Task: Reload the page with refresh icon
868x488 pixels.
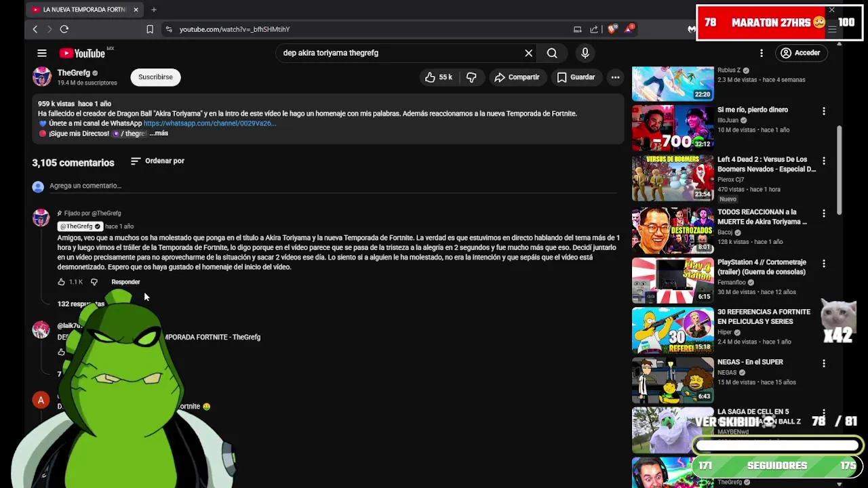Action: tap(64, 29)
